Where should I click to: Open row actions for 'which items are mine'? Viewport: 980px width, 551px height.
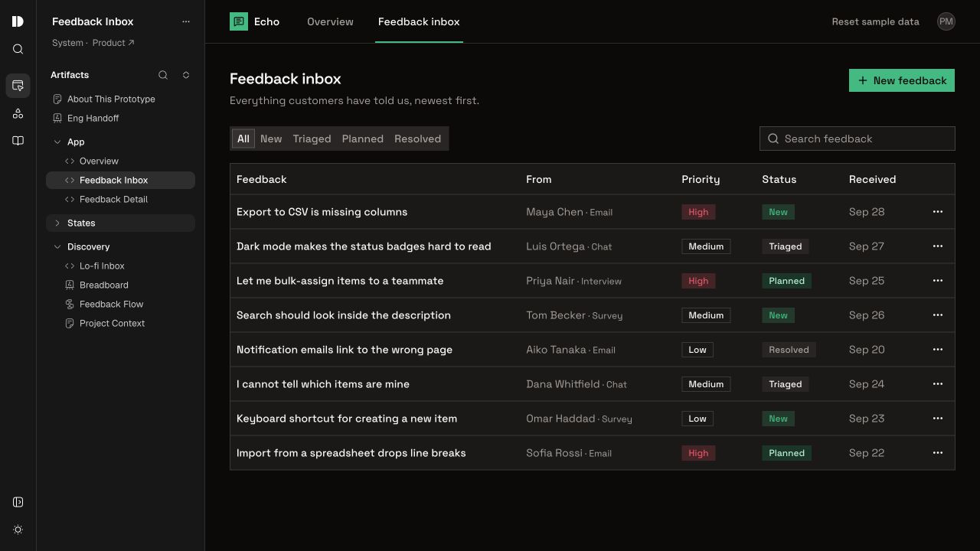pos(938,384)
